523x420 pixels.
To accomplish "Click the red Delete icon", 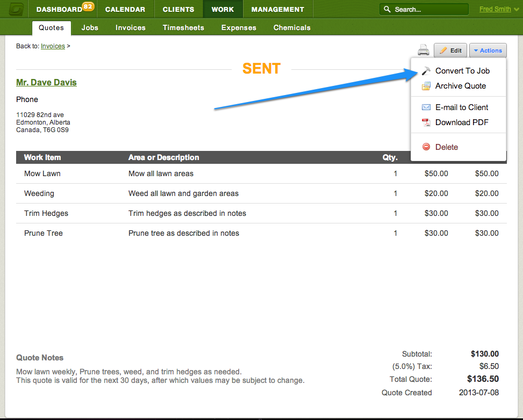I will (426, 147).
